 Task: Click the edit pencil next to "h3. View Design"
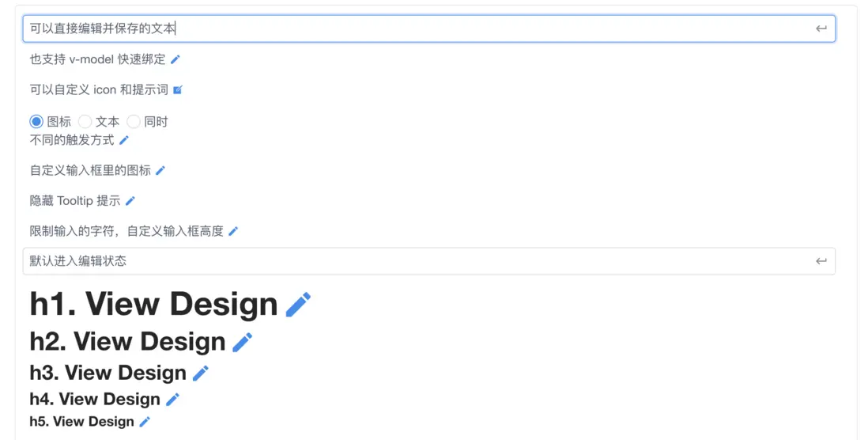click(202, 373)
